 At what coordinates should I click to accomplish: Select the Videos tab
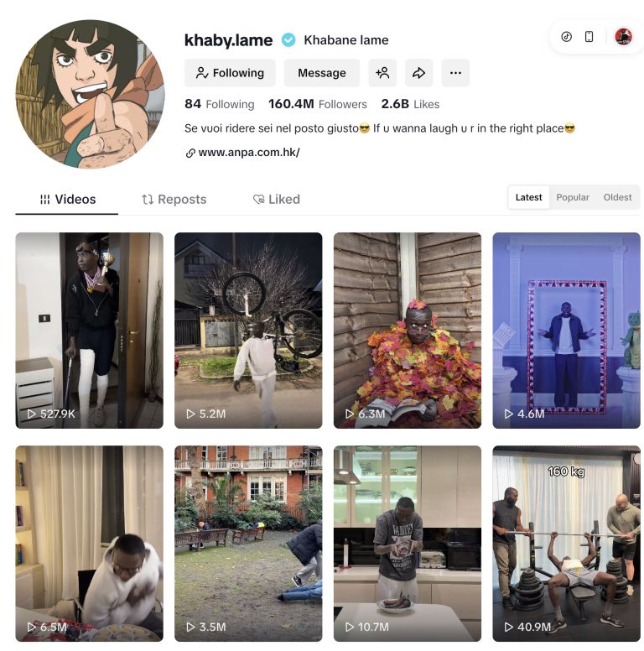coord(67,200)
